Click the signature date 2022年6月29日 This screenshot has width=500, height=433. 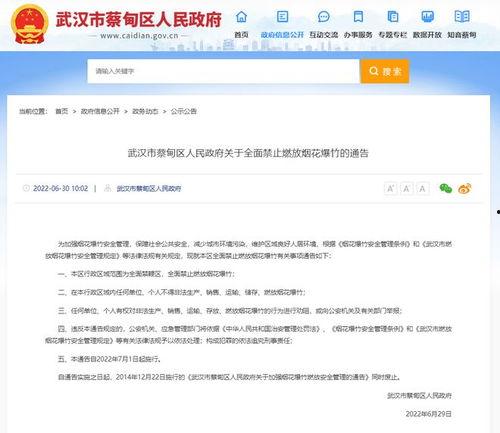pos(429,414)
